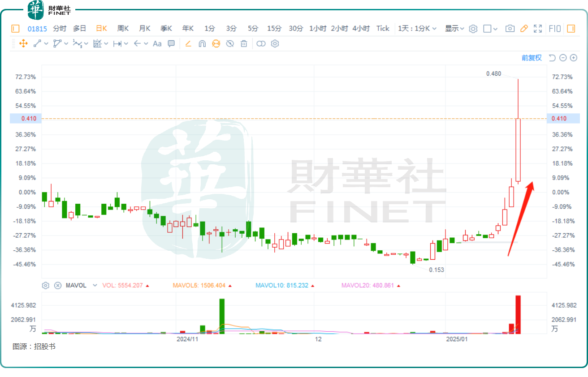The height and width of the screenshot is (377, 588).
Task: Switch to 分时 intraday tab
Action: [60, 29]
